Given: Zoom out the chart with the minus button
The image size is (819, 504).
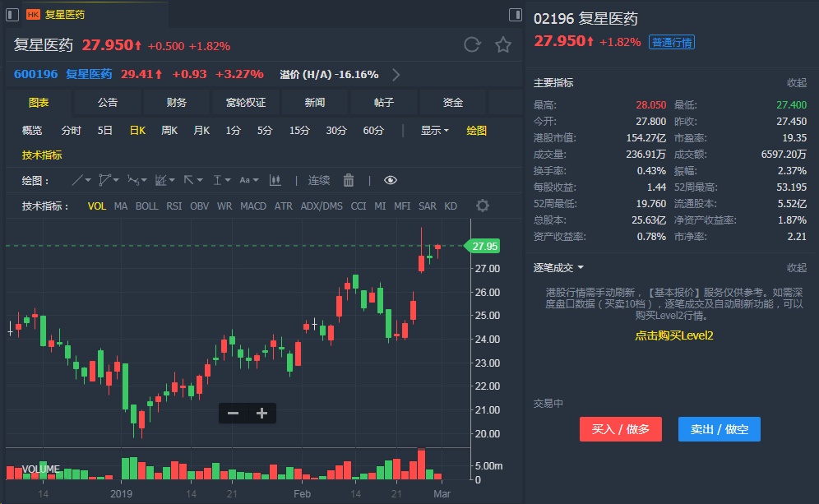Looking at the screenshot, I should 233,413.
